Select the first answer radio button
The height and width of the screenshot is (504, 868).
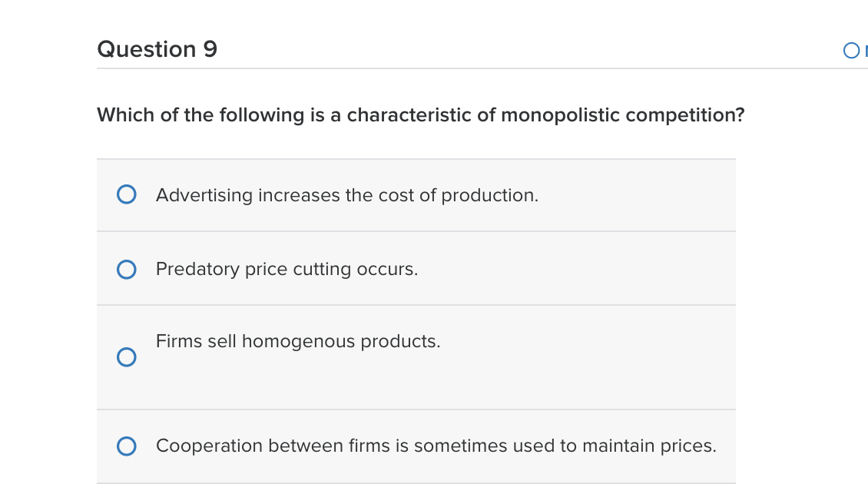point(128,194)
